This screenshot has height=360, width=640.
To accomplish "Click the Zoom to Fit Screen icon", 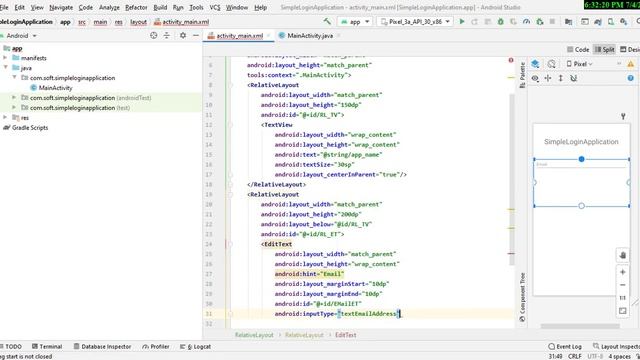I will [x=622, y=311].
